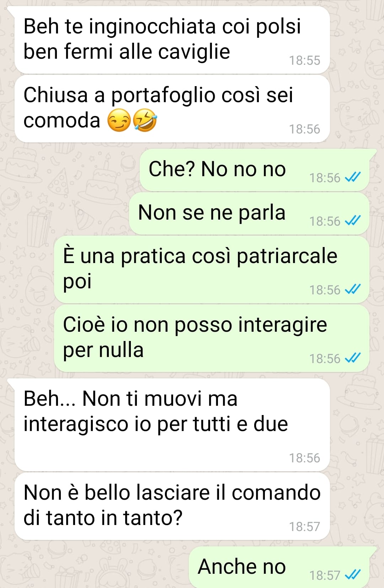Tap blue read ticks on 'Non se ne parla'

(353, 221)
